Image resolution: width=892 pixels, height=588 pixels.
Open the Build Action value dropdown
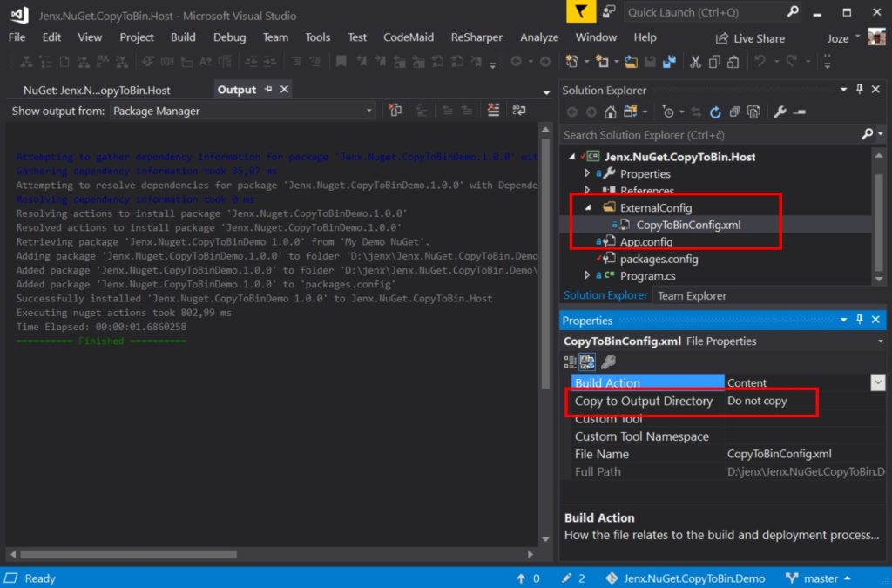(x=877, y=382)
